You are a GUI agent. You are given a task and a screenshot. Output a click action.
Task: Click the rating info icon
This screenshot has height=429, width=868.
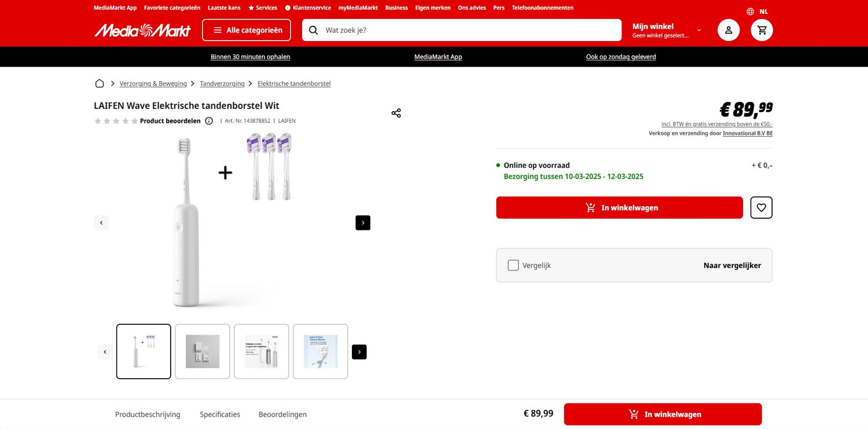[x=209, y=121]
